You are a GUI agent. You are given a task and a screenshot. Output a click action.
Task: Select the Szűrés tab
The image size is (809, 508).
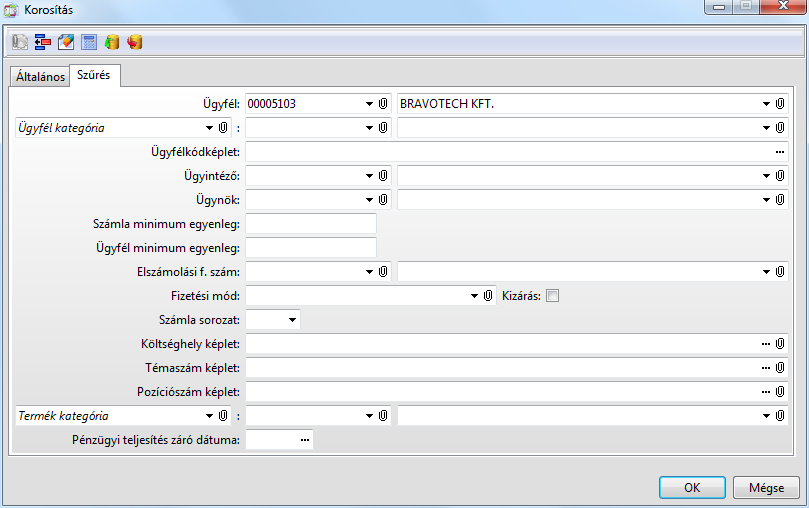pos(94,75)
